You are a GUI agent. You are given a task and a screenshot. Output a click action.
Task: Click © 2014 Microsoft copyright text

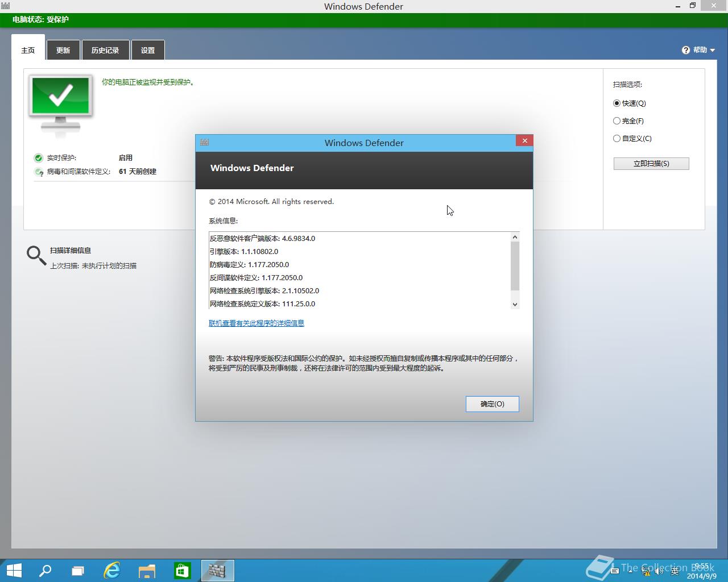271,202
